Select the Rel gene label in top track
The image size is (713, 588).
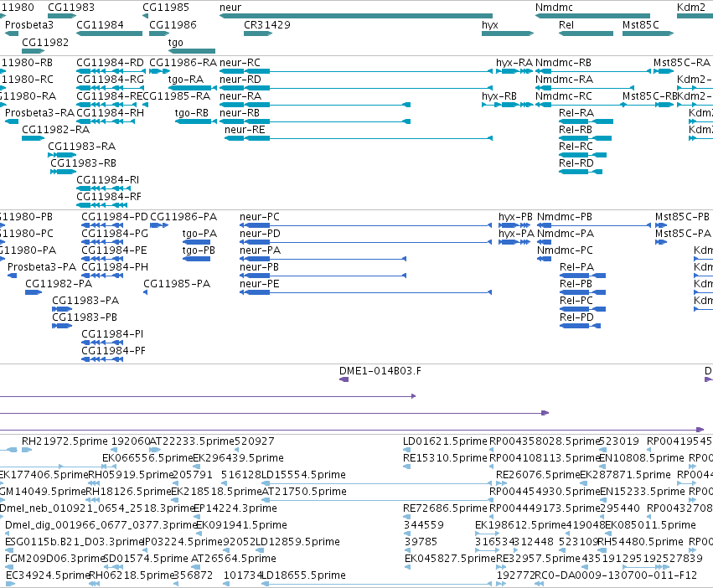[x=566, y=24]
